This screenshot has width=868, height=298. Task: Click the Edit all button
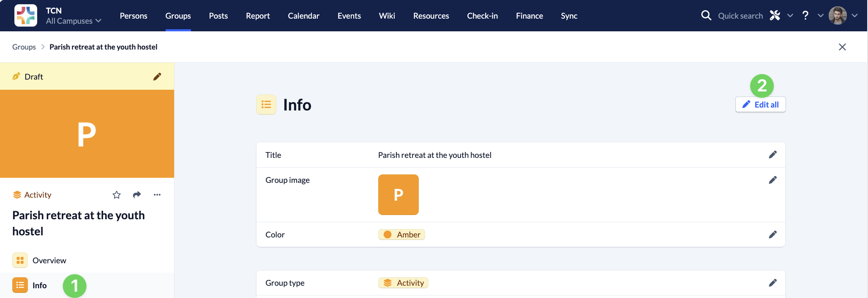click(760, 105)
